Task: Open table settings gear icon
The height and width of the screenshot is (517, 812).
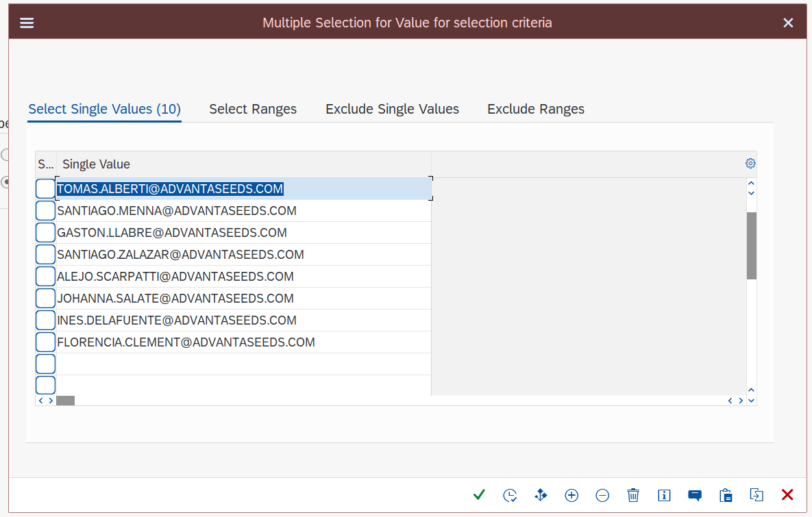Action: point(750,164)
